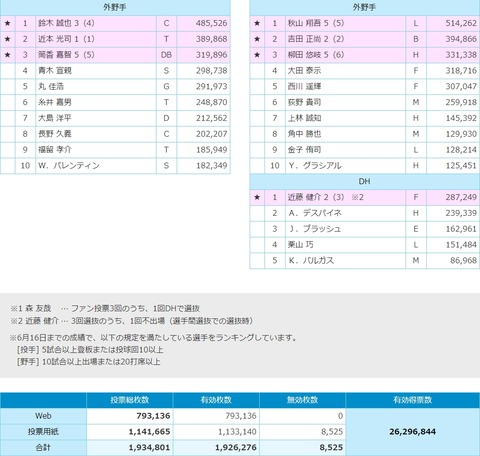Select player name 鈴木 誠也 3 (4)
This screenshot has width=480, height=456.
(x=66, y=23)
